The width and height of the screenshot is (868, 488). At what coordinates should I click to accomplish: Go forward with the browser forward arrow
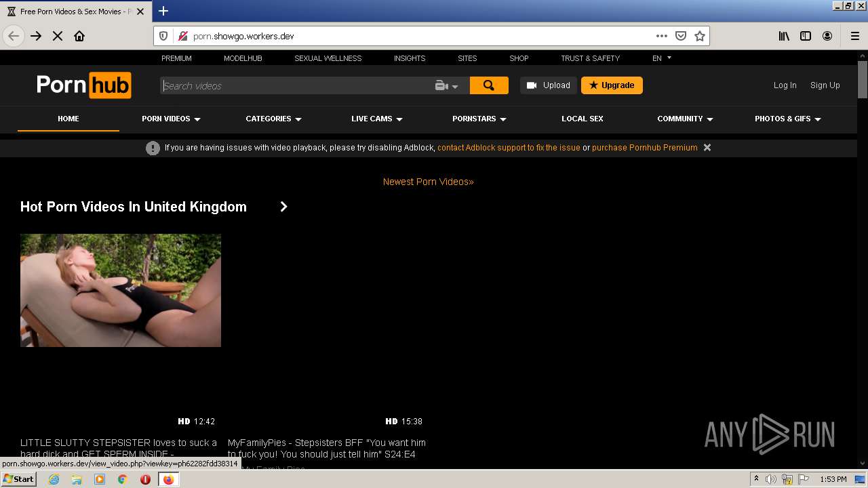(36, 36)
